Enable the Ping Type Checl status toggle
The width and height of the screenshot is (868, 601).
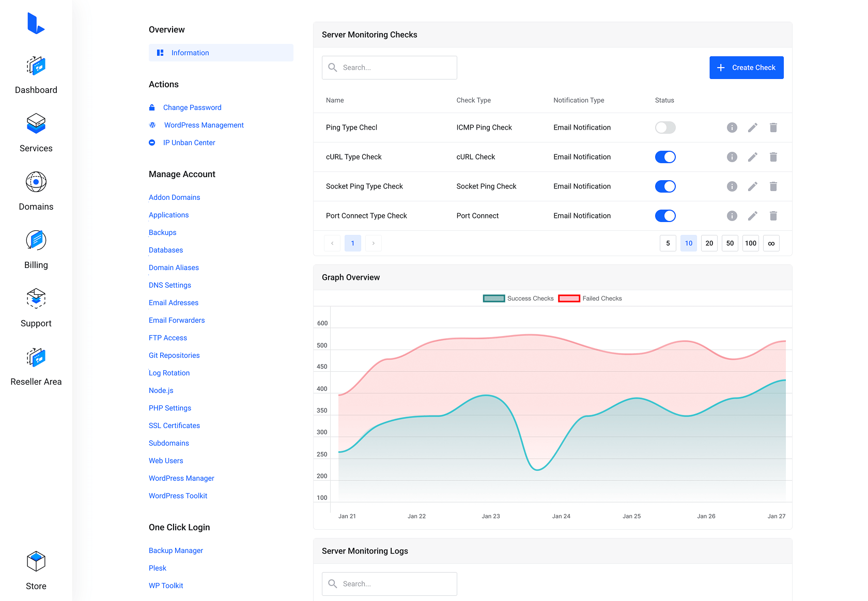coord(665,128)
